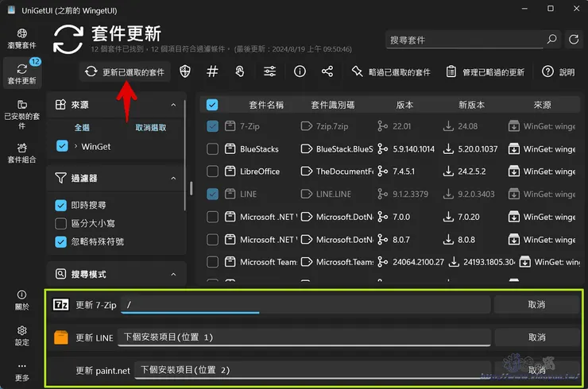Focus the search packages (搜尋套件) field
This screenshot has height=389, width=588.
click(465, 40)
